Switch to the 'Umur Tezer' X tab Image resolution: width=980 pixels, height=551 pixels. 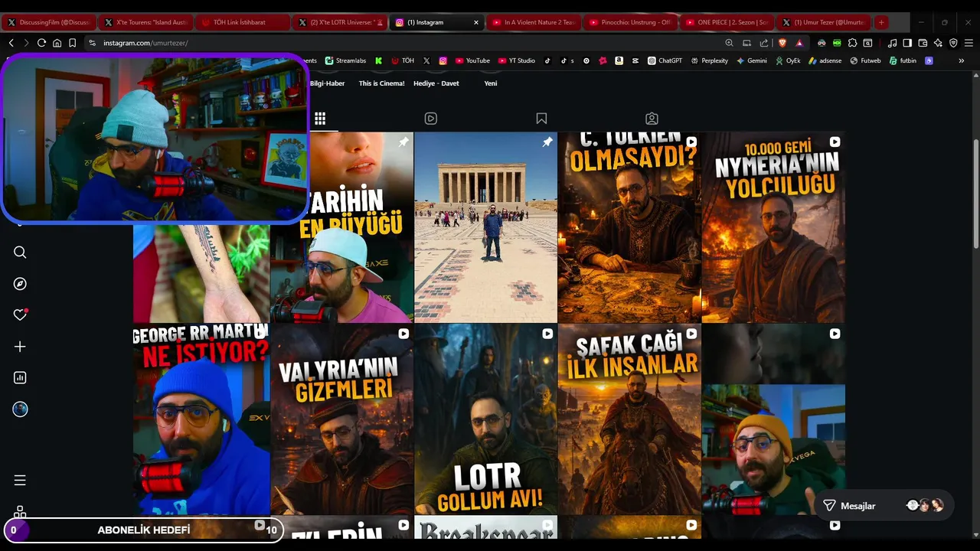822,22
